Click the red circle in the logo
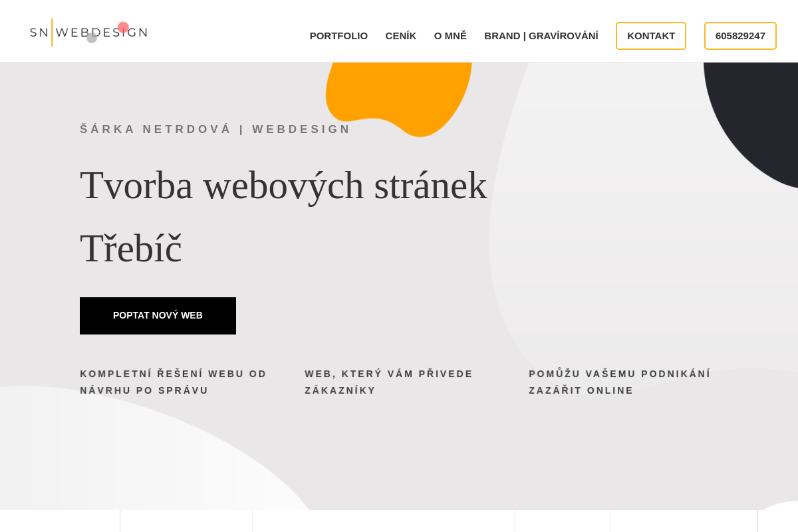 point(123,27)
